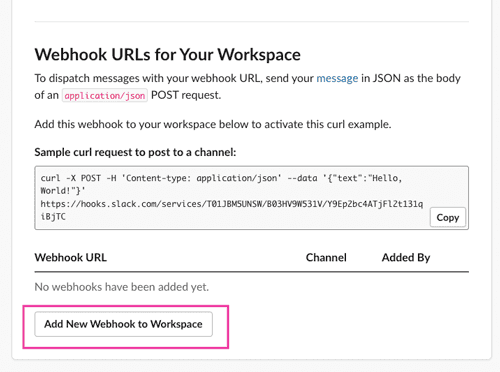Screen dimensions: 500x372
Task: Click 'Sample curl request to post' label
Action: pos(135,152)
